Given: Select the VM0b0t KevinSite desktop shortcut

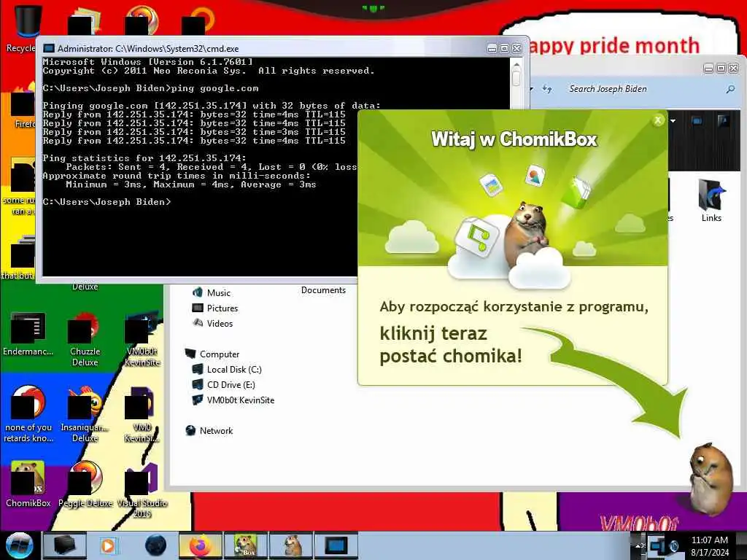Looking at the screenshot, I should point(142,339).
